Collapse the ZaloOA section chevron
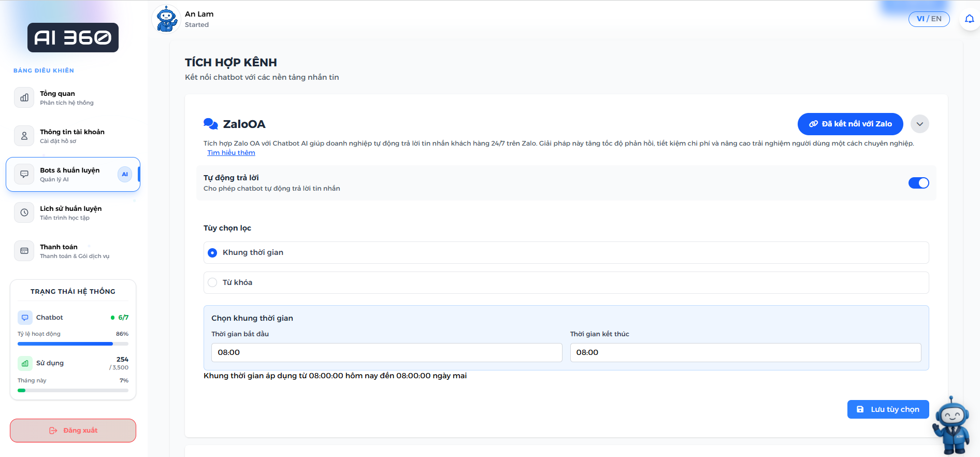This screenshot has width=980, height=457. pos(919,124)
